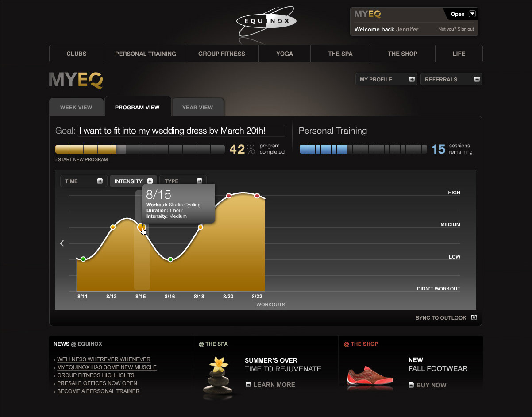Select the Program View tab
Screen dimensions: 532x417
pos(137,107)
